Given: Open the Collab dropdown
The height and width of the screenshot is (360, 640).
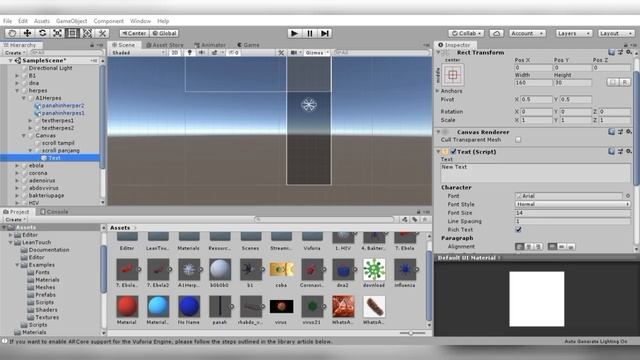Looking at the screenshot, I should 467,33.
